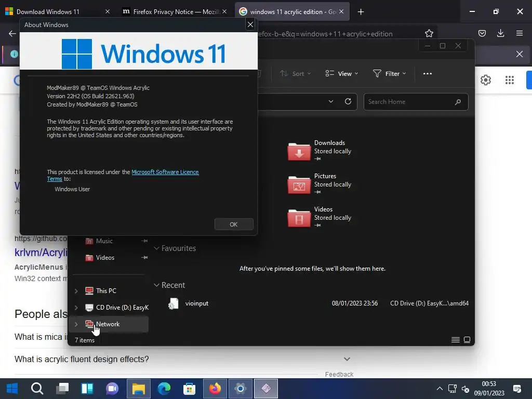The width and height of the screenshot is (532, 399).
Task: Expand the This PC tree node
Action: 76,291
